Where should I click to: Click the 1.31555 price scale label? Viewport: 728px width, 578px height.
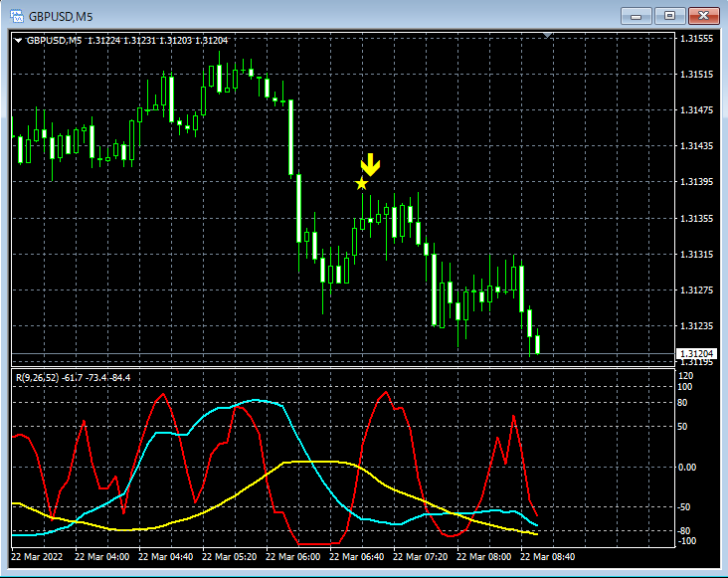pos(696,39)
